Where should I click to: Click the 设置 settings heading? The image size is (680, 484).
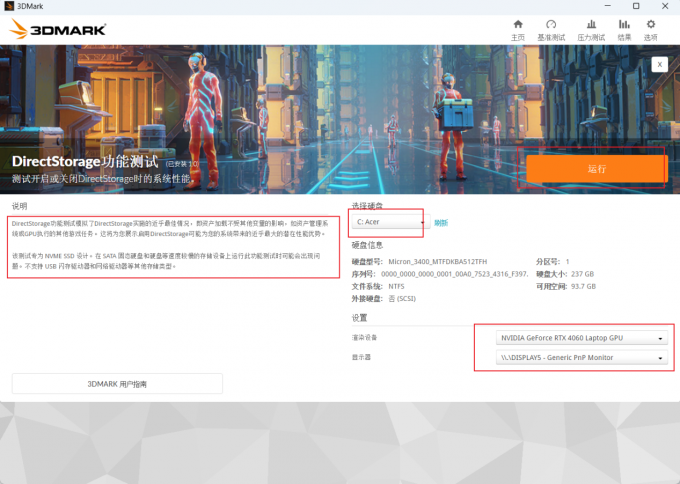[359, 318]
